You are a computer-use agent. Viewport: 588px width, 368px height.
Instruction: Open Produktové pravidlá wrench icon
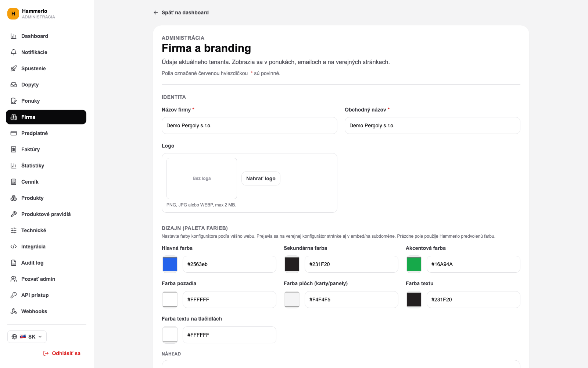coord(14,214)
